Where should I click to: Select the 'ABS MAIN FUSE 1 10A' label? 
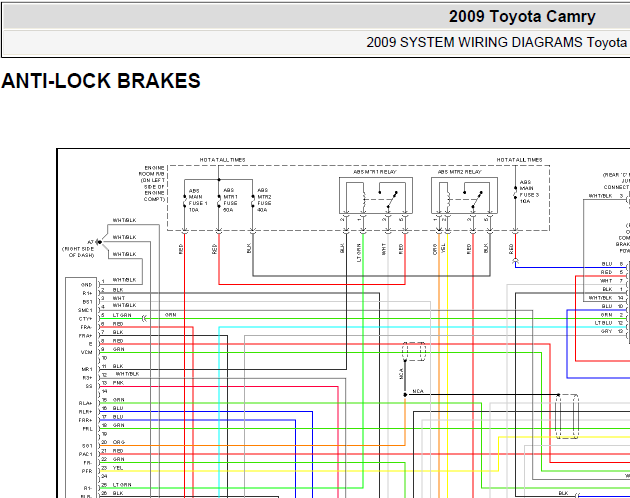[198, 200]
